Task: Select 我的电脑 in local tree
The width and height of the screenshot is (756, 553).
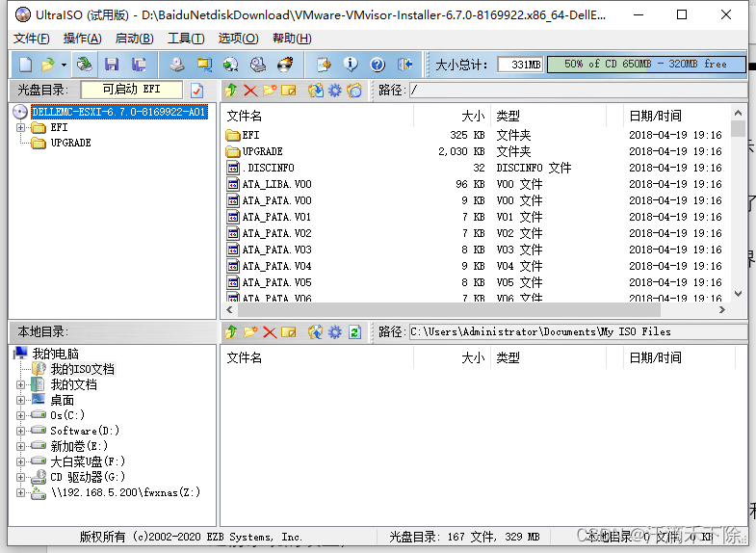Action: [55, 354]
